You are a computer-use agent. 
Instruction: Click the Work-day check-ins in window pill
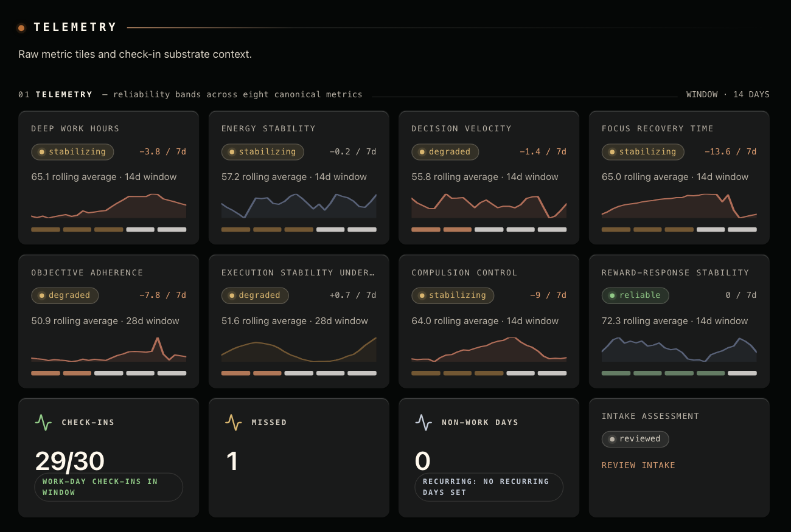109,487
